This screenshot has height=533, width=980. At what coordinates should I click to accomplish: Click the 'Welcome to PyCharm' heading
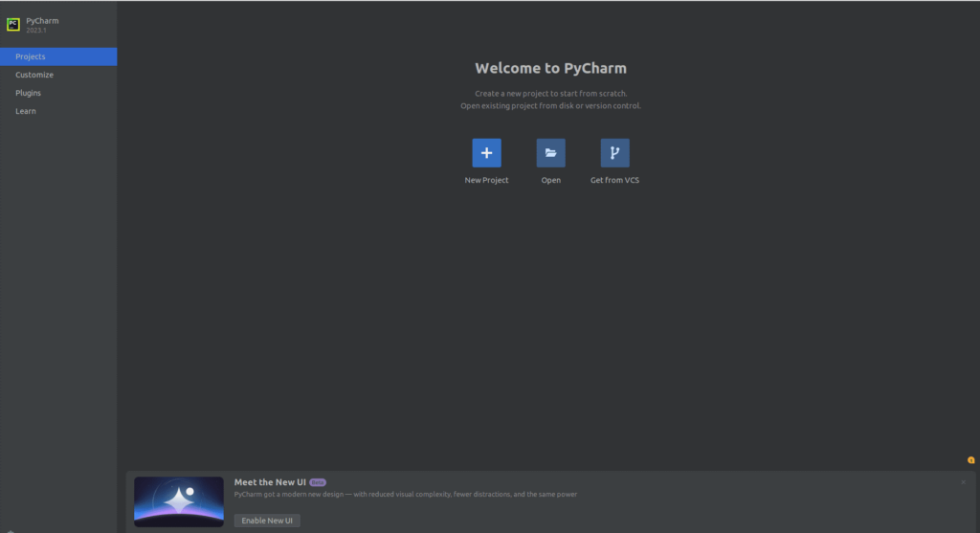(550, 68)
